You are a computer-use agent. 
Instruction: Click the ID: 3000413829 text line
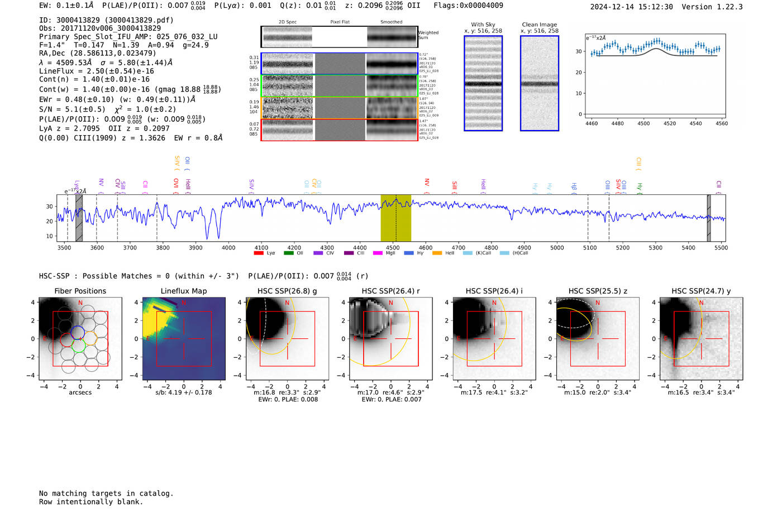(106, 20)
